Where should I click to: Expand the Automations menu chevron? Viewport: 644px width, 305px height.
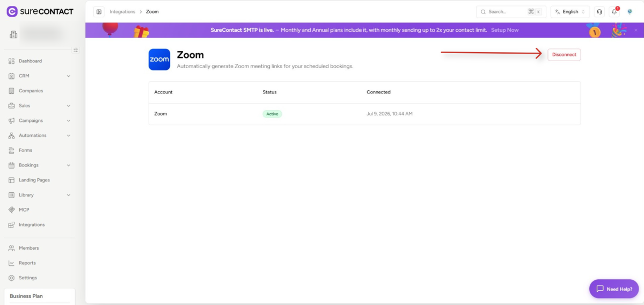click(69, 135)
